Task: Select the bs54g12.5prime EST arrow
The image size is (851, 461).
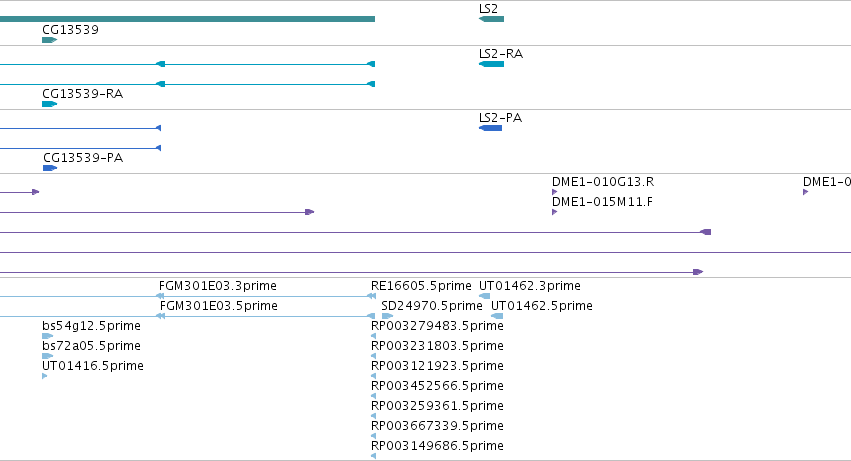Action: tap(47, 336)
